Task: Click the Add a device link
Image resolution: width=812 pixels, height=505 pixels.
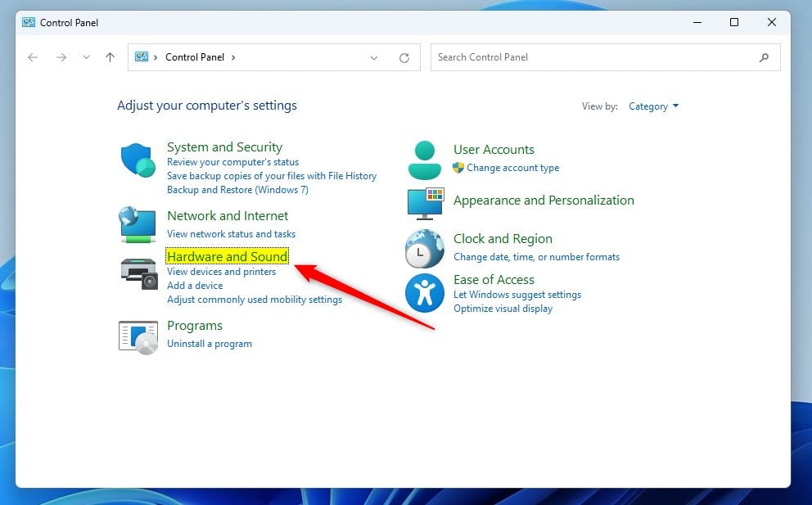Action: pos(195,286)
